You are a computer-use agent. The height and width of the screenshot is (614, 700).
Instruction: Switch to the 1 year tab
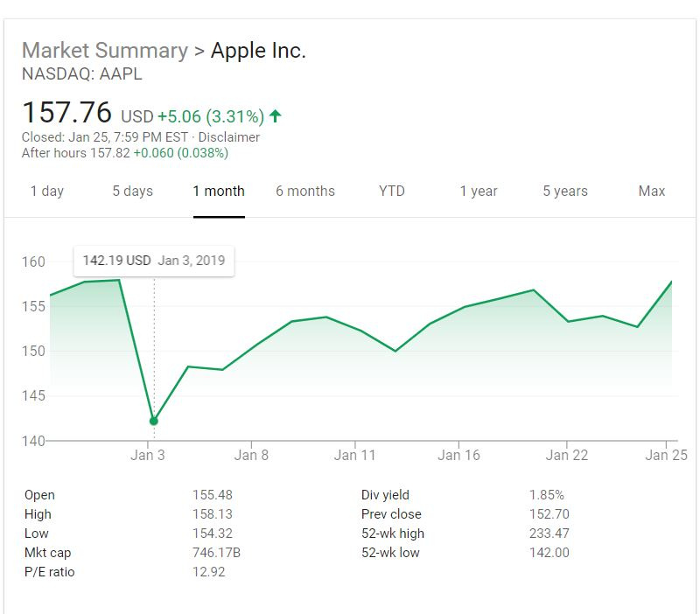(x=479, y=192)
